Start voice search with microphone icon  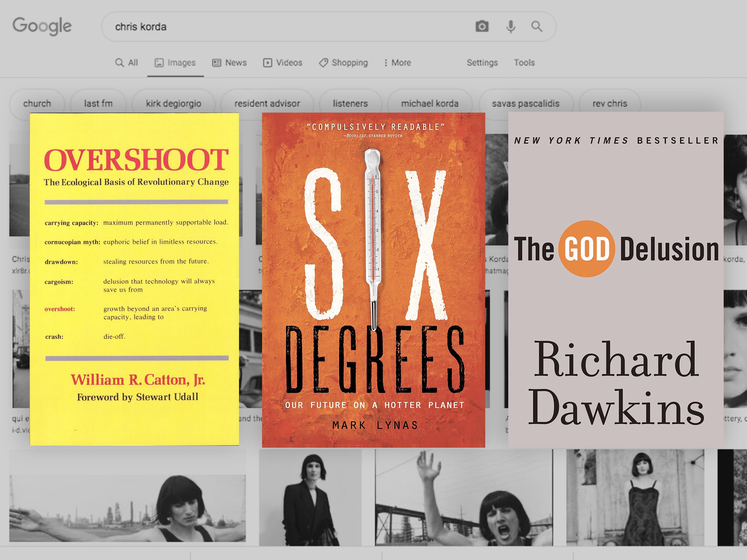pyautogui.click(x=511, y=27)
